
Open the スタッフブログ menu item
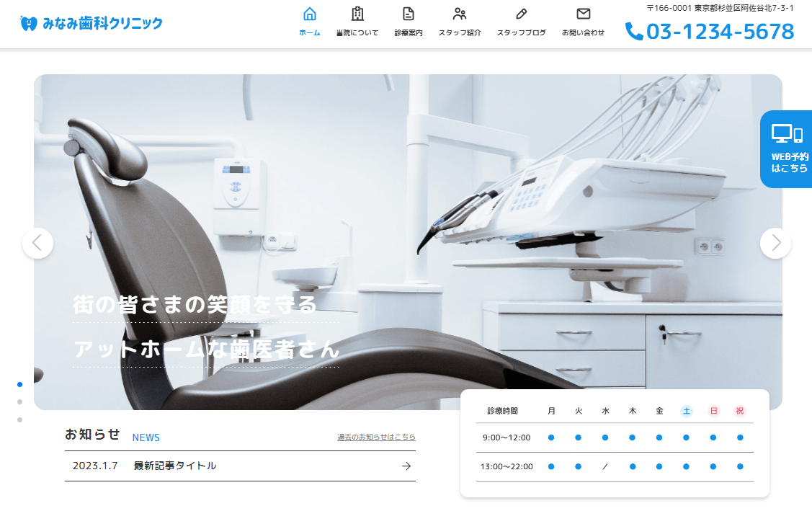pyautogui.click(x=521, y=22)
